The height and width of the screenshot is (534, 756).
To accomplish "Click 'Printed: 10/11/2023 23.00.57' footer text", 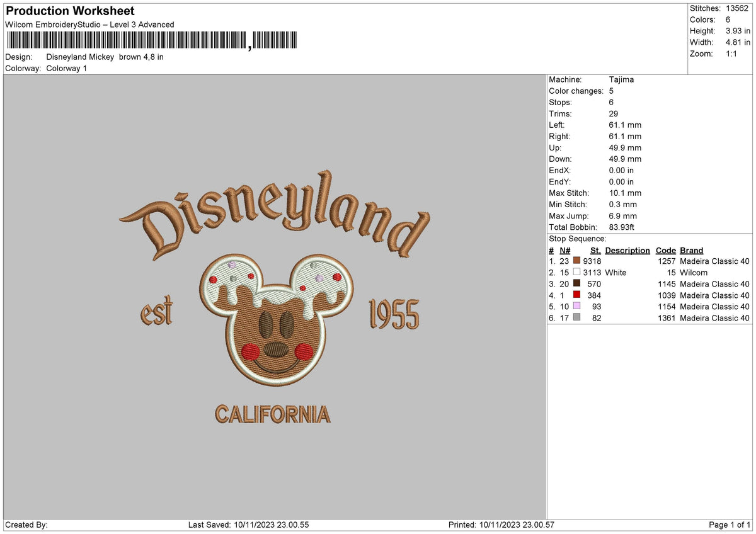I will click(501, 525).
